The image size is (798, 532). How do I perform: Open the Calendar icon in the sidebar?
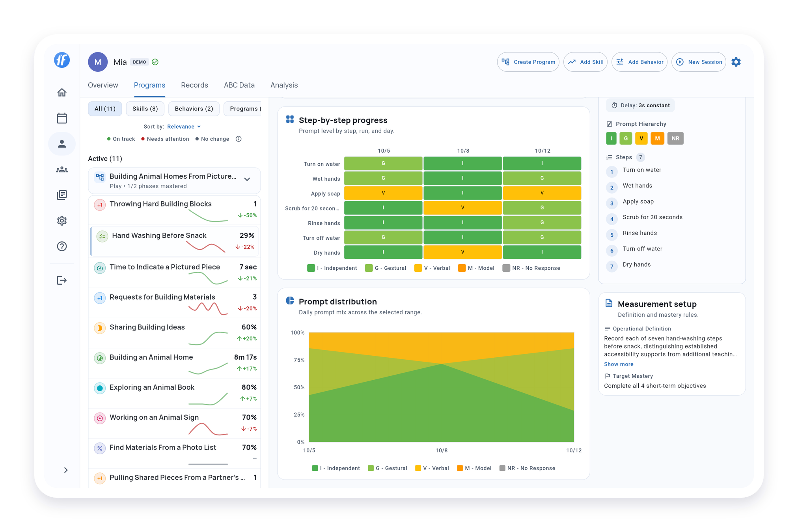coord(62,118)
